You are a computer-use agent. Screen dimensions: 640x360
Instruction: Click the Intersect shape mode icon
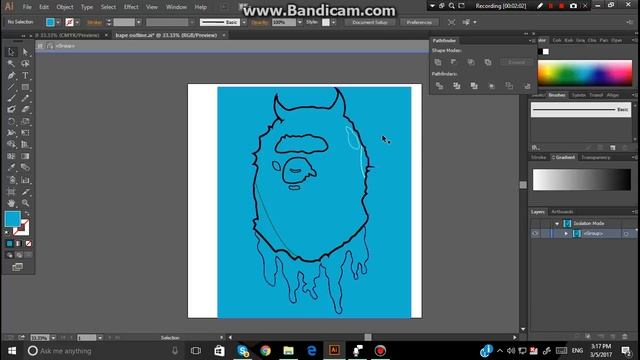pos(471,62)
